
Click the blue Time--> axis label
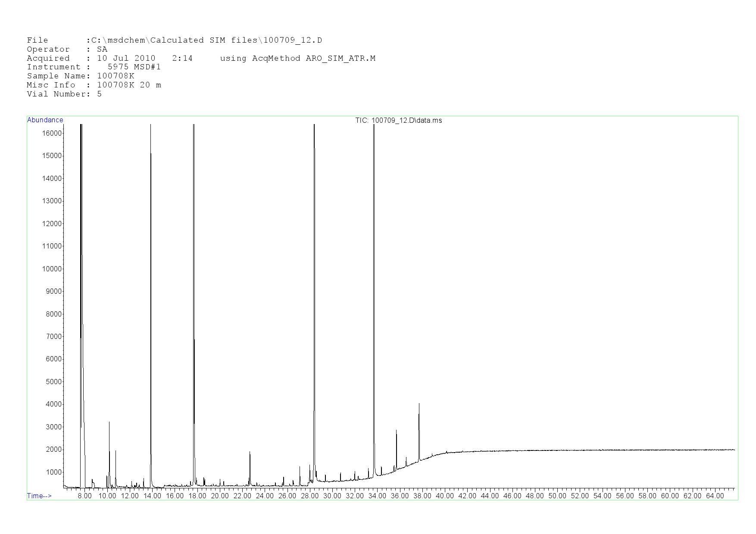[x=39, y=496]
